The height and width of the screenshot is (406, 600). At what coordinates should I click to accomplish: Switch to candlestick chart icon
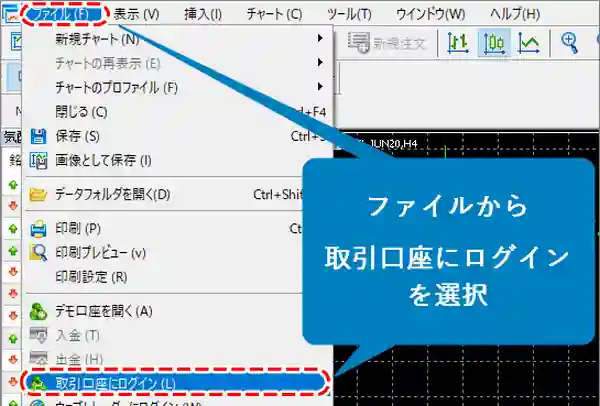tap(494, 42)
